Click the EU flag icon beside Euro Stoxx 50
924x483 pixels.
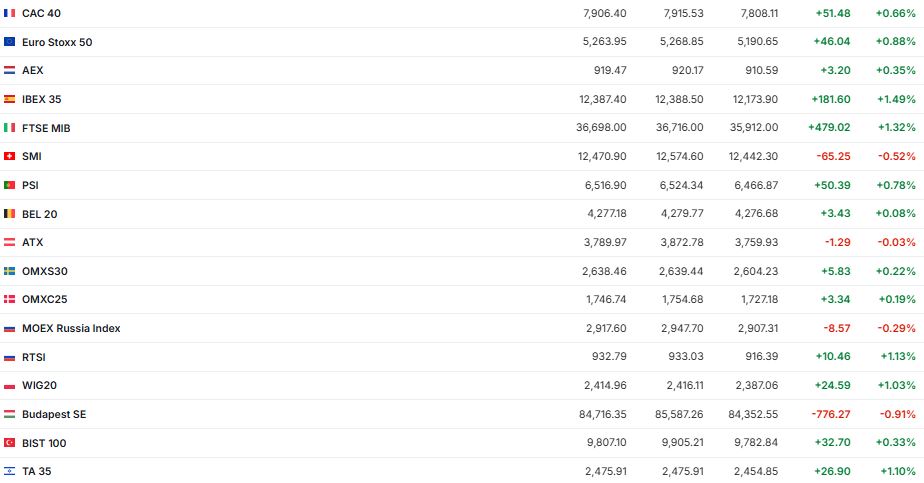[x=10, y=42]
